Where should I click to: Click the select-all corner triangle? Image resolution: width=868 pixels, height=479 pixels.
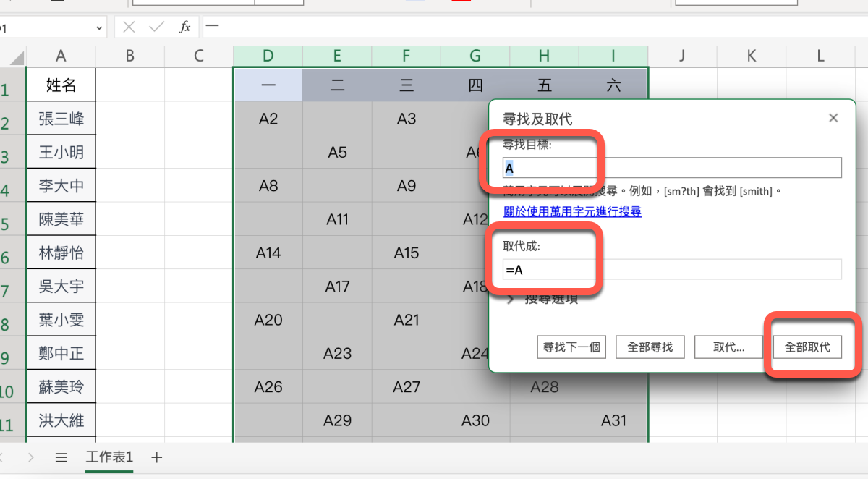click(16, 57)
